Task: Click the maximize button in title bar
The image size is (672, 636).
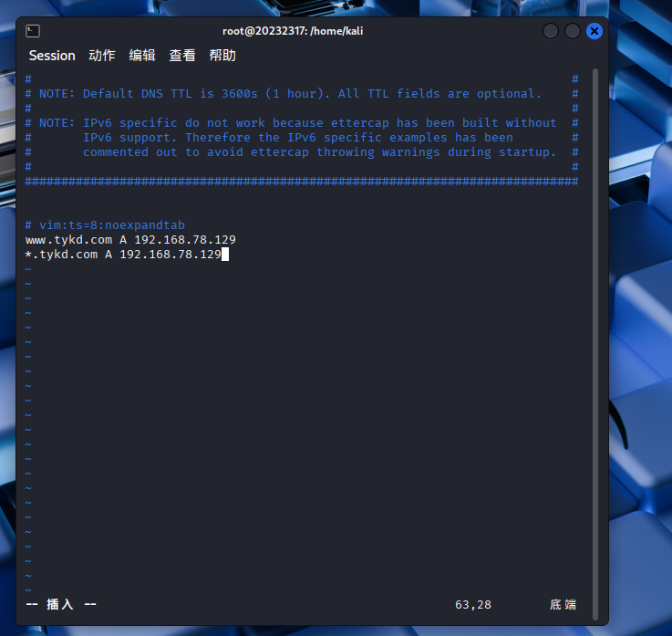Action: 573,31
